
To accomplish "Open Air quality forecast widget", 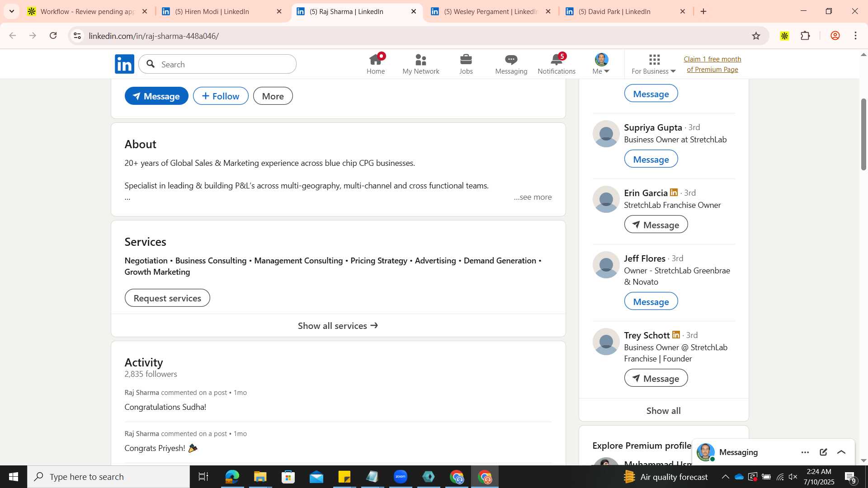I will coord(665,477).
